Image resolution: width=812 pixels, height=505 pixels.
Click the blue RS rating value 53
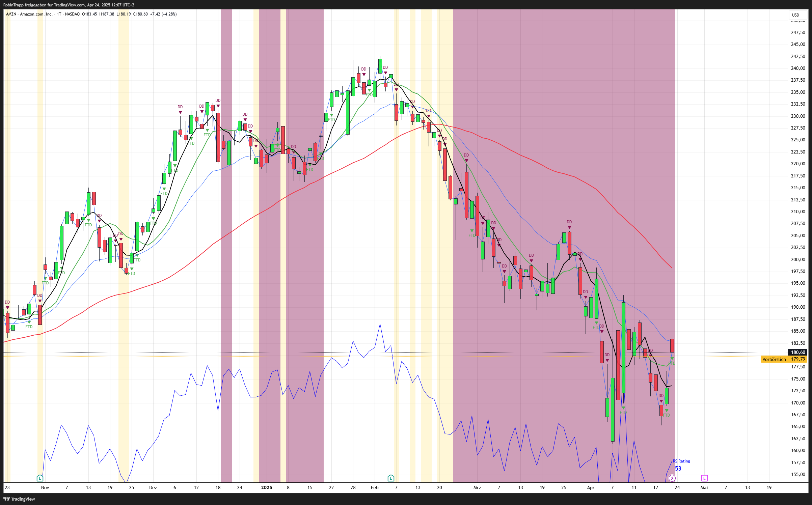coord(678,469)
